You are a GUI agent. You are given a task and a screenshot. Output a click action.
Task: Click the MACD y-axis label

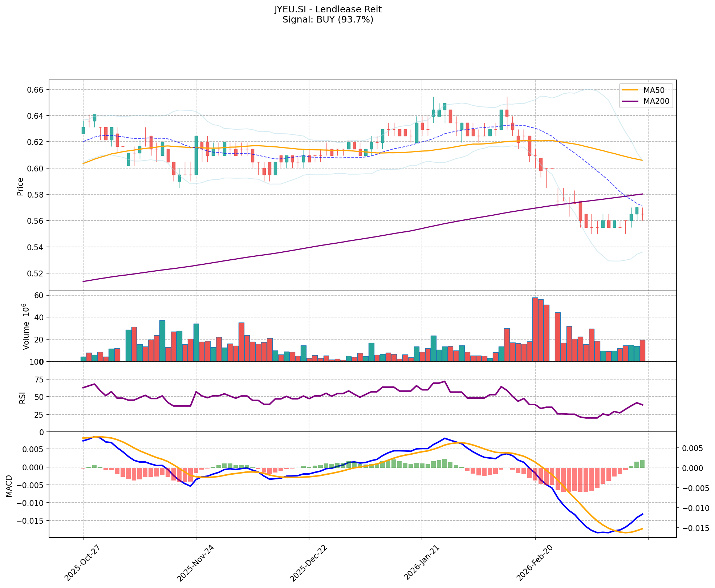pos(9,486)
